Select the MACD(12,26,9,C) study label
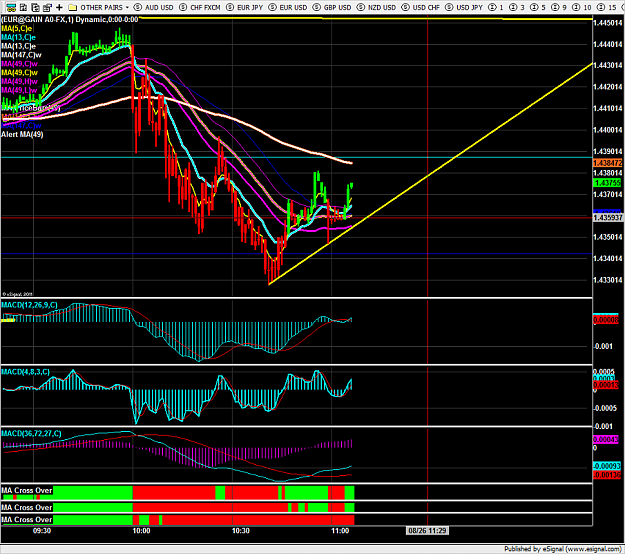This screenshot has width=625, height=554. [29, 305]
